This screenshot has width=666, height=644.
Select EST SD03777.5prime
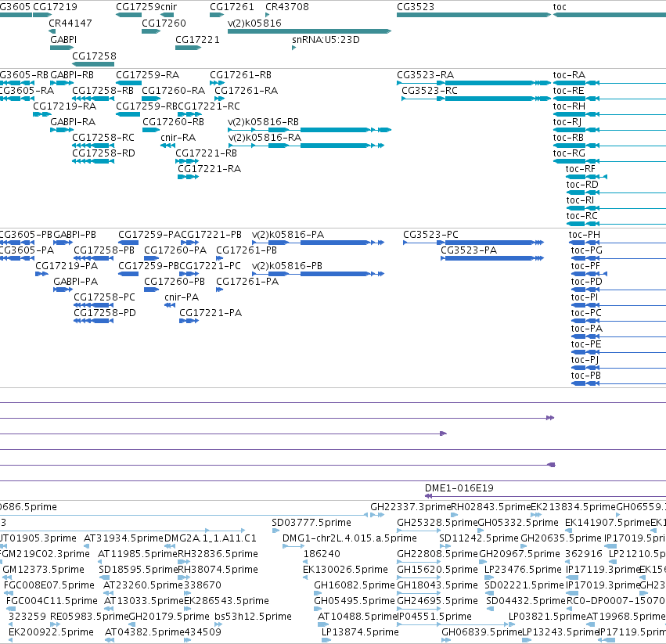pyautogui.click(x=311, y=523)
